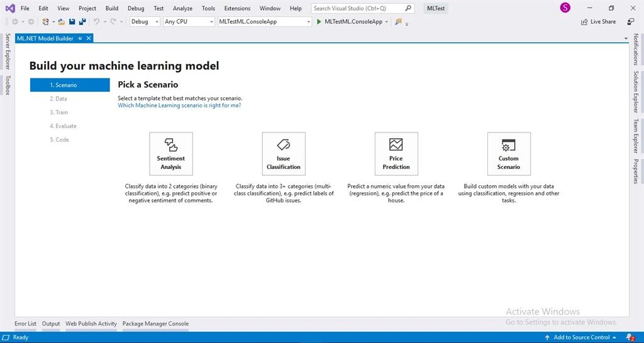644x343 pixels.
Task: Click the Visual Studio logo icon
Action: [10, 8]
